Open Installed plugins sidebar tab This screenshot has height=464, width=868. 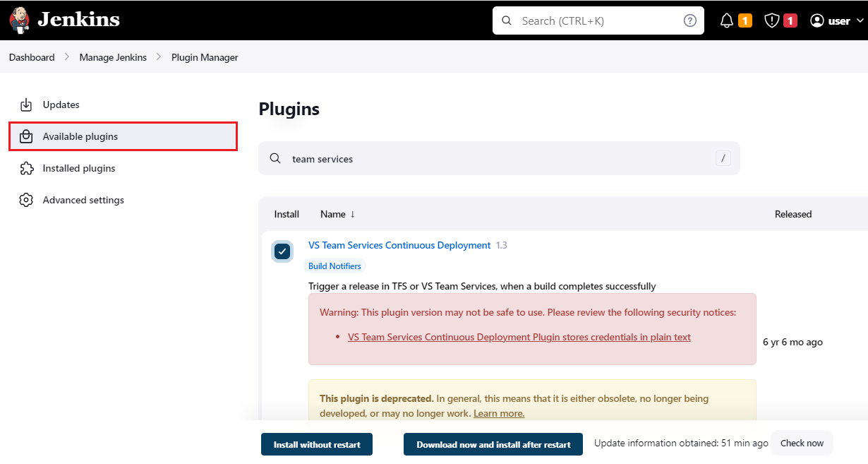pos(123,168)
